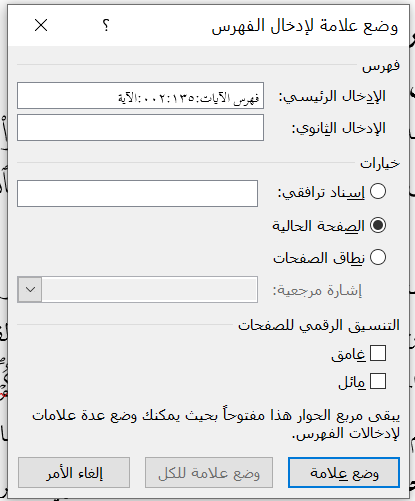Screen dimensions: 415x501
Task: Click the التنسيق الرقمي للصفحات section heading
Action: coord(319,325)
